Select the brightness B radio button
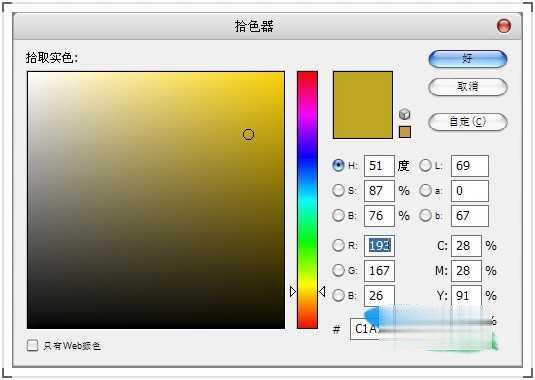The image size is (535, 380). tap(338, 215)
